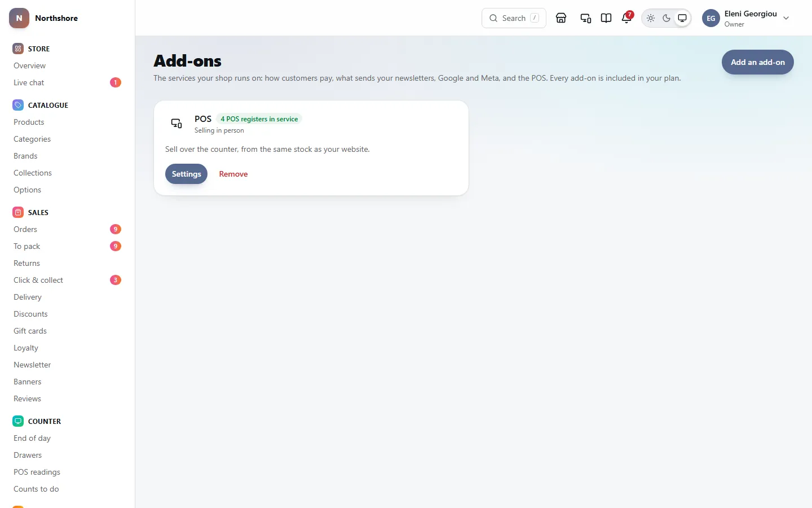Screen dimensions: 812x508
Task: Click the Sales section icon
Action: 18,212
